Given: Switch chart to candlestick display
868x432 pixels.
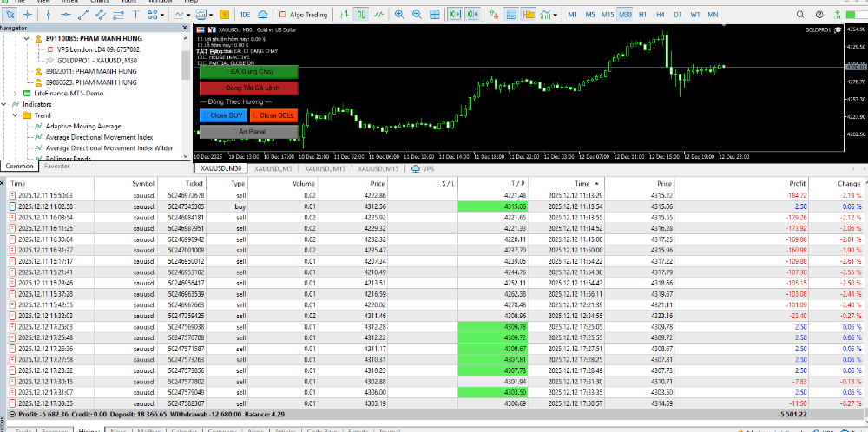Looking at the screenshot, I should 361,15.
